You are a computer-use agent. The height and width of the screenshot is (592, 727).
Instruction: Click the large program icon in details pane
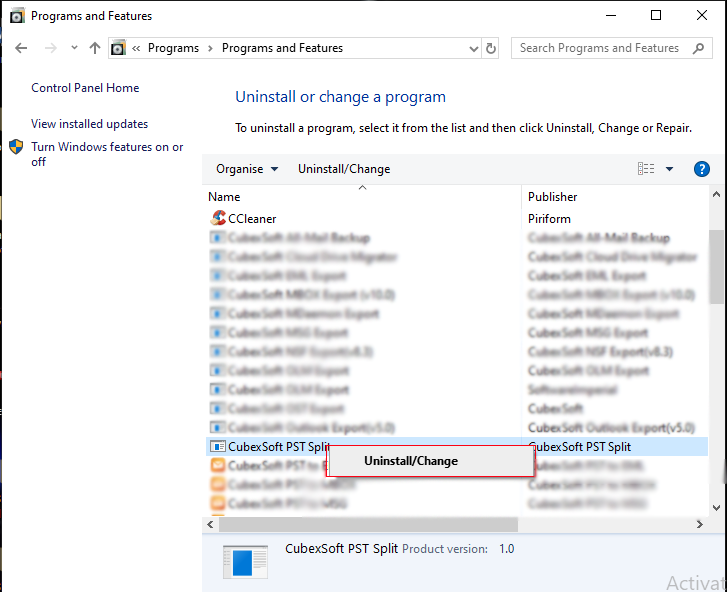245,562
